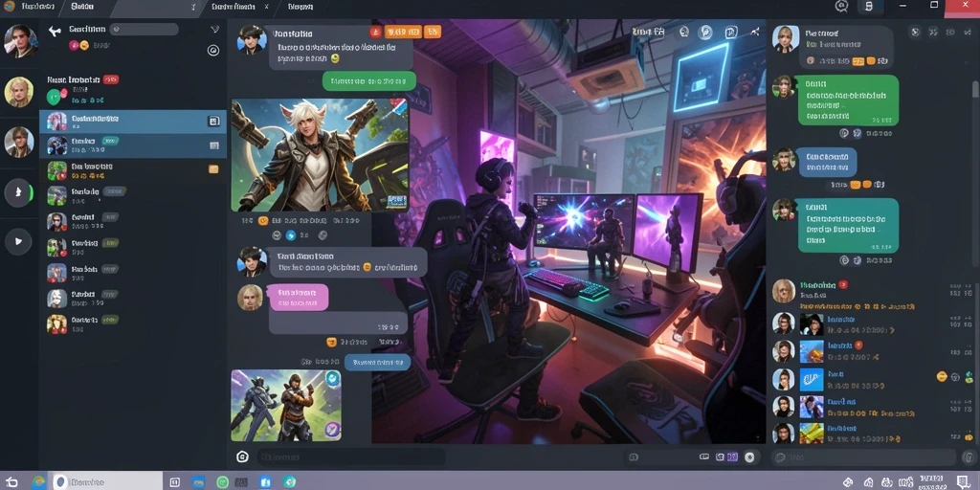The width and height of the screenshot is (980, 490).
Task: Click the purple round icon on the two-warriors image
Action: pos(332,429)
